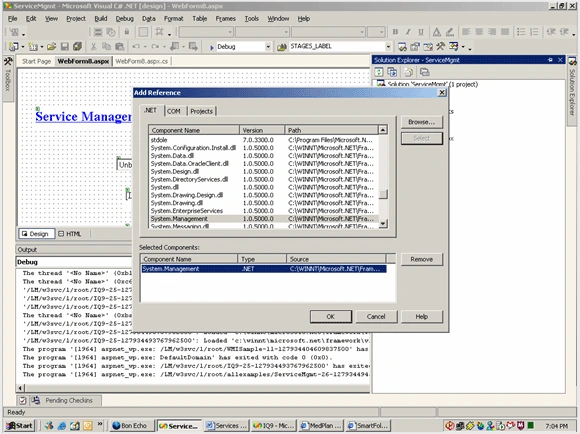Click the Copy icon in toolbar
Viewport: 580px width, 434px height.
pos(107,47)
